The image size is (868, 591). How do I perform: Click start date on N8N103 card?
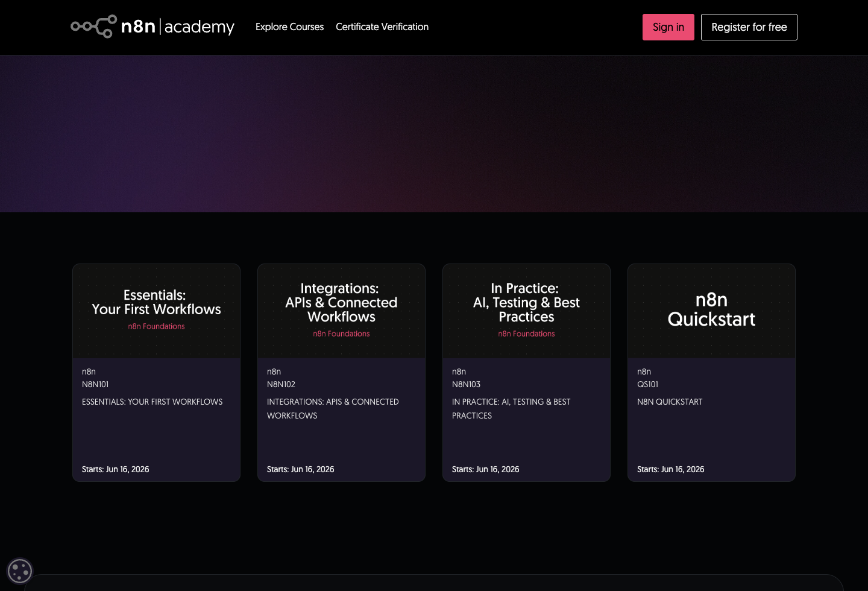point(486,469)
